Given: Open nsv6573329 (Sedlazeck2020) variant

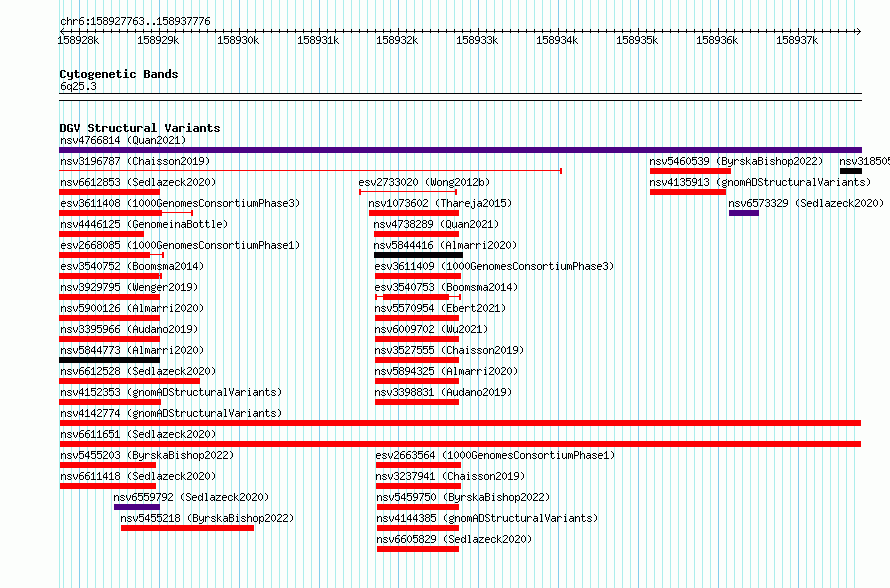Looking at the screenshot, I should pos(807,203).
